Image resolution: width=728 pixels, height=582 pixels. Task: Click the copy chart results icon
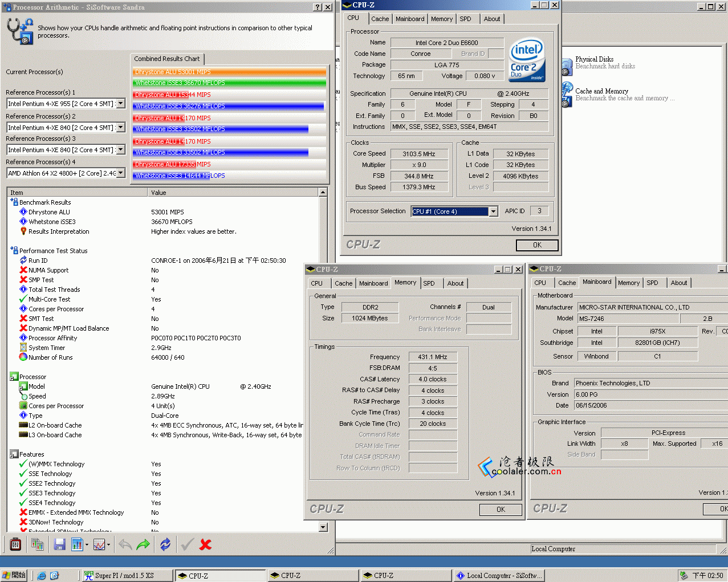38,544
